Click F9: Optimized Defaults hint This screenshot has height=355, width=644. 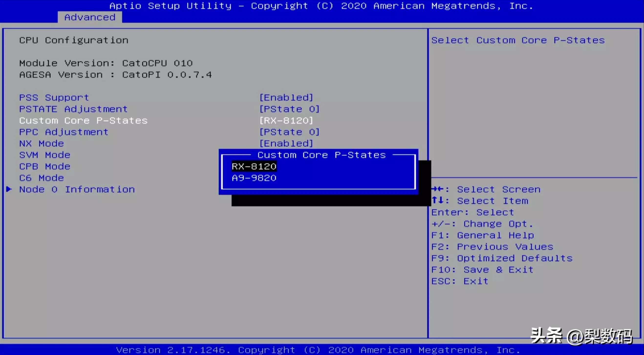[502, 258]
